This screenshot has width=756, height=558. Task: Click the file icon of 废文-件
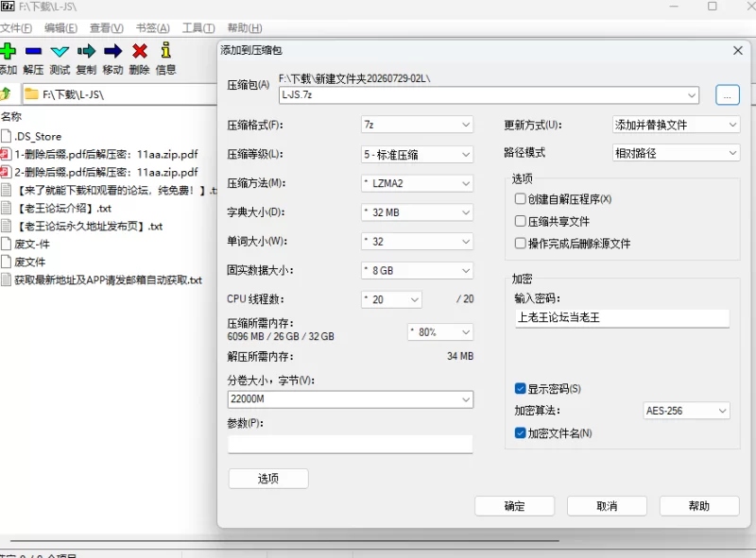point(6,244)
